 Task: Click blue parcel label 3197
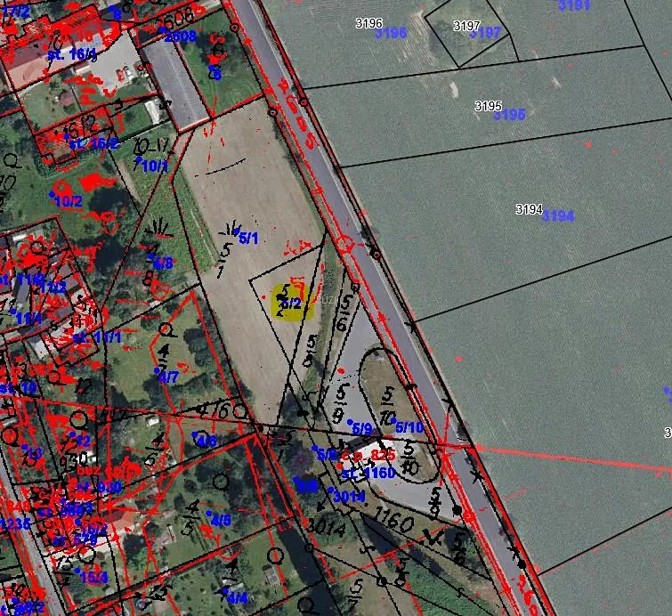(486, 33)
